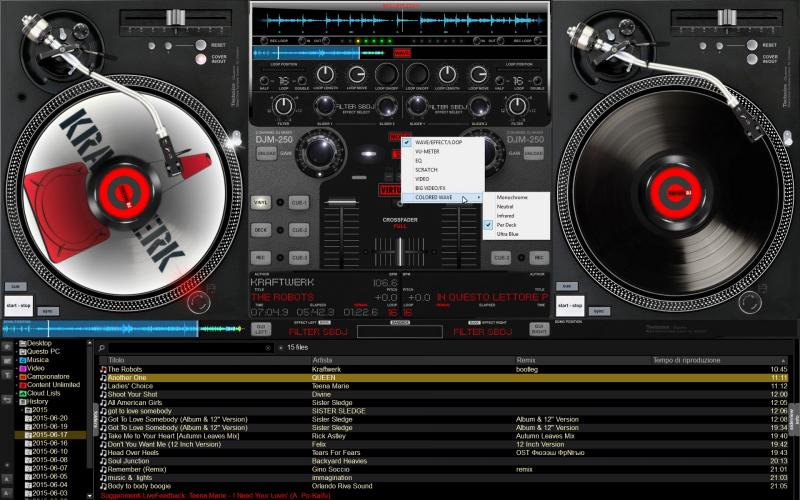Collapse the History tree node
Screen dimensions: 800x500
tap(16, 402)
